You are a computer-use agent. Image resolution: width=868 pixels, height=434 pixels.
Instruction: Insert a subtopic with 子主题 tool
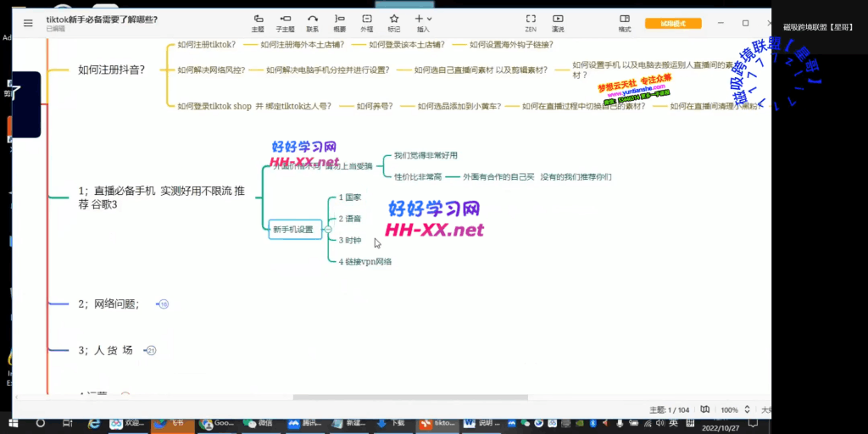285,23
